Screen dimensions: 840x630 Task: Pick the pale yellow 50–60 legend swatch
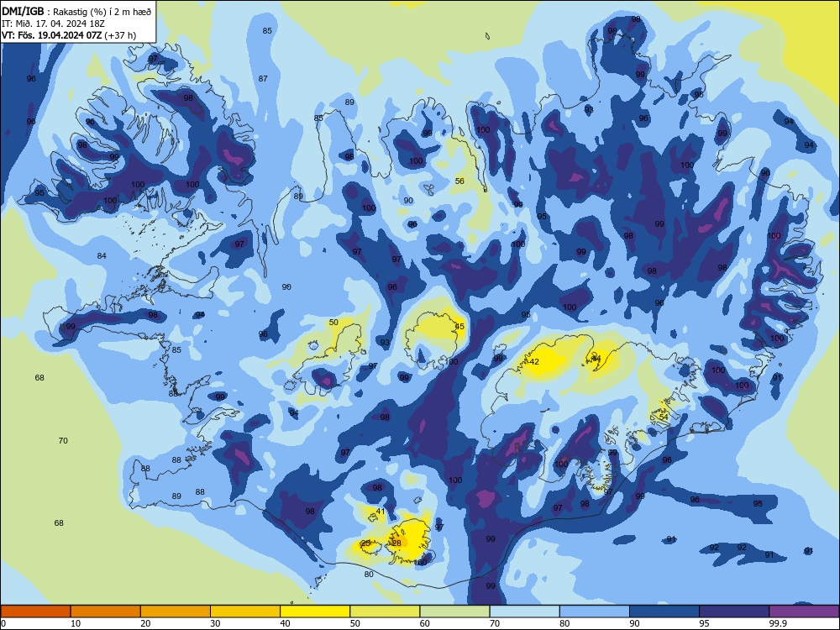[386, 612]
